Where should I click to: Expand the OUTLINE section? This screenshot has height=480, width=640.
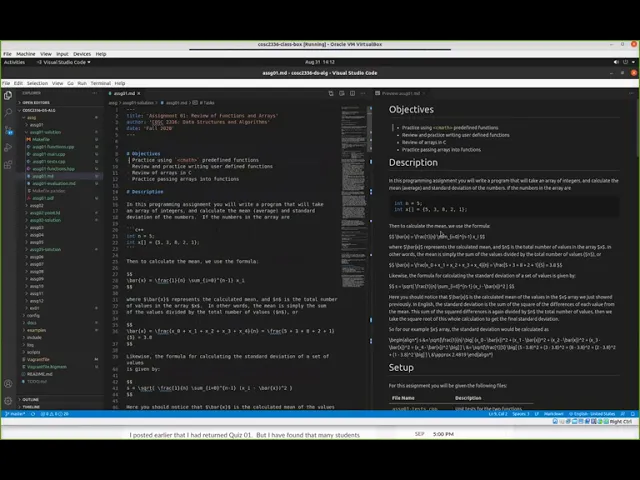[31, 400]
